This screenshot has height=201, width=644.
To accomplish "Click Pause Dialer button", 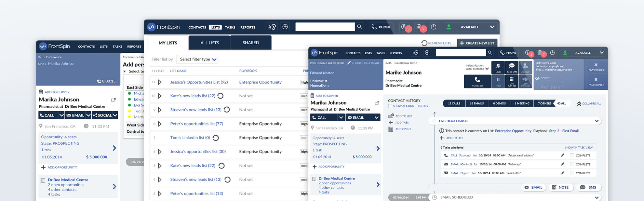I will (596, 81).
